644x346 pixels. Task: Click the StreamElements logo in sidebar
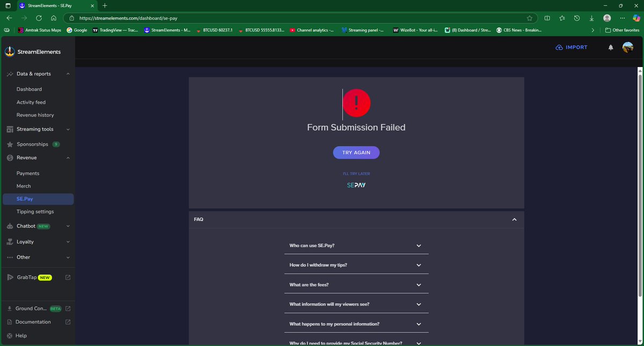33,51
